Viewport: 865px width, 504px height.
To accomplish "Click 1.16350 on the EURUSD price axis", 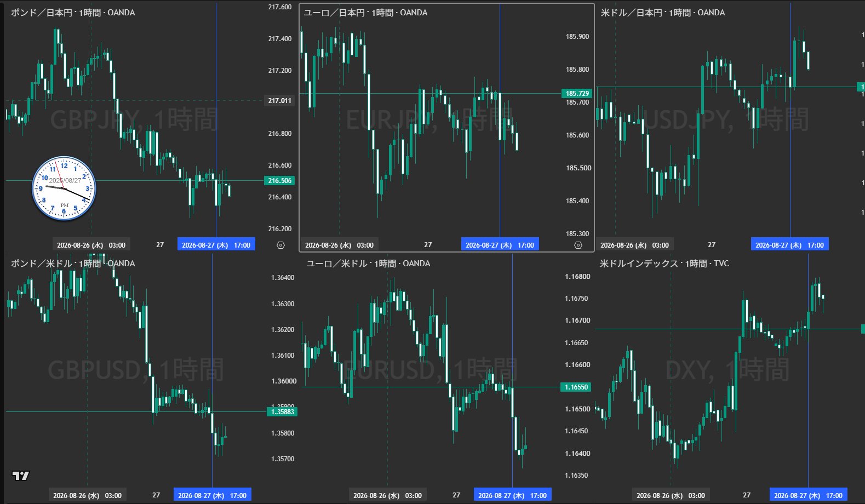I will (x=577, y=476).
